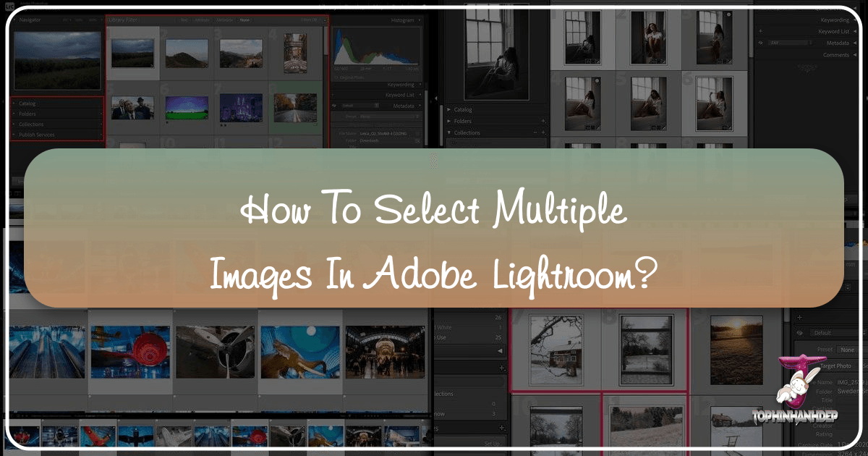The image size is (868, 456).
Task: Click the plus icon on the Collections panel
Action: tap(101, 124)
